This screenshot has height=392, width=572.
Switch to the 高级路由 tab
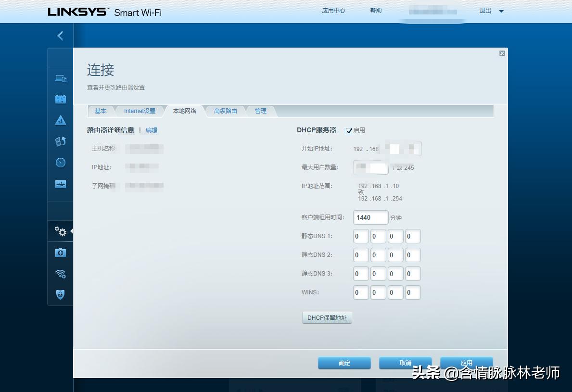click(225, 111)
